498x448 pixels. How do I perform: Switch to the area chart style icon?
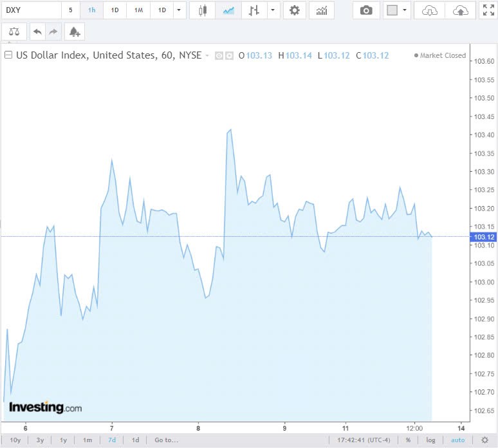228,10
